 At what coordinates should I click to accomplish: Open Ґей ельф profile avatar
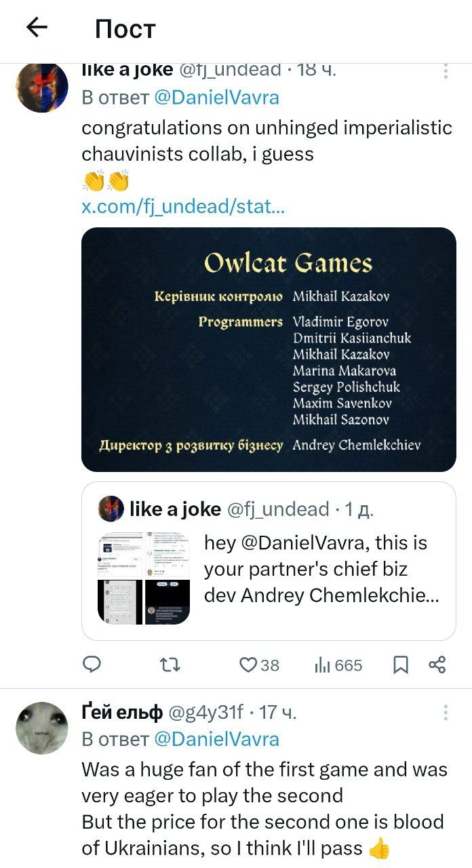(42, 728)
